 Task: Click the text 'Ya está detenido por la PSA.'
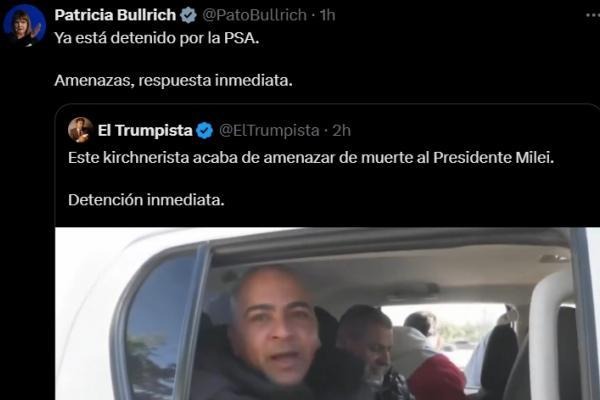click(x=157, y=38)
